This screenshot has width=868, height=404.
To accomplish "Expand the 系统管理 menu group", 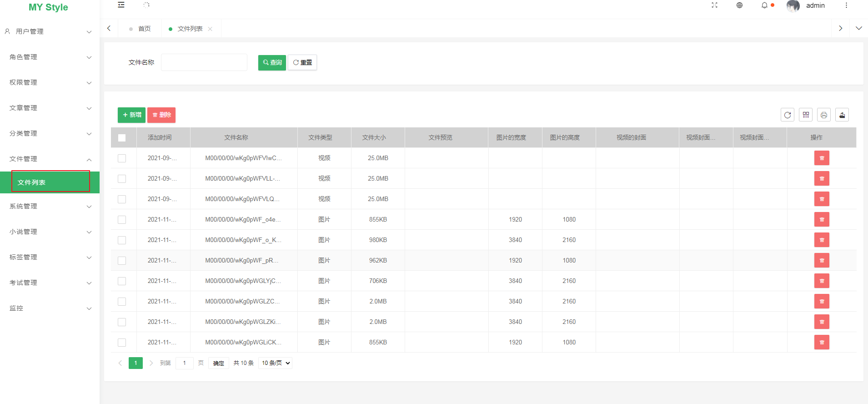I will 50,207.
